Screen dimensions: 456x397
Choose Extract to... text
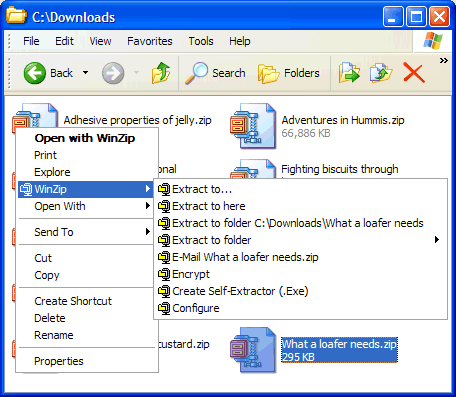(202, 189)
